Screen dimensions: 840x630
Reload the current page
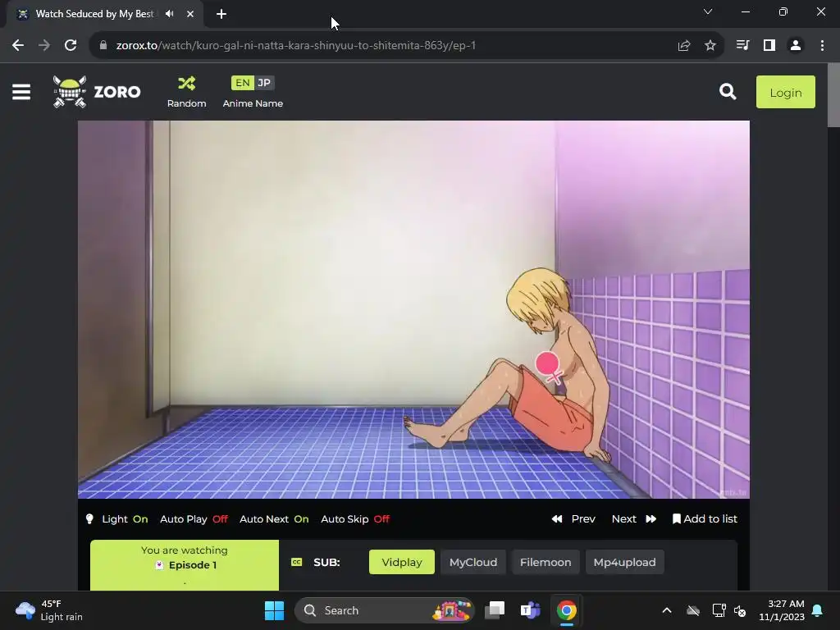71,46
